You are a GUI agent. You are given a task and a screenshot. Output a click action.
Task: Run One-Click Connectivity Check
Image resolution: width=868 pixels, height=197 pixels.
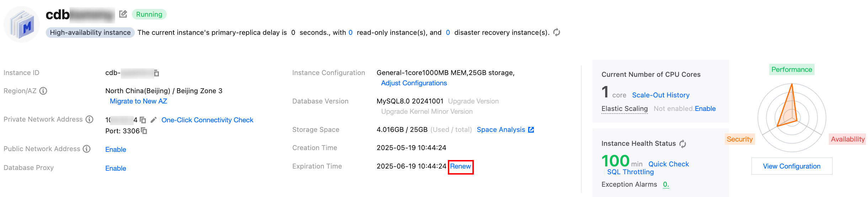click(207, 120)
